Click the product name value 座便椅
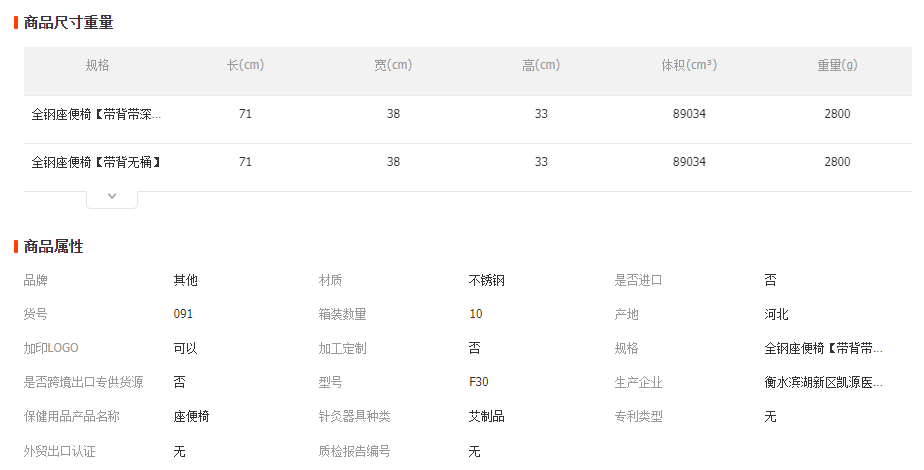 [x=191, y=416]
